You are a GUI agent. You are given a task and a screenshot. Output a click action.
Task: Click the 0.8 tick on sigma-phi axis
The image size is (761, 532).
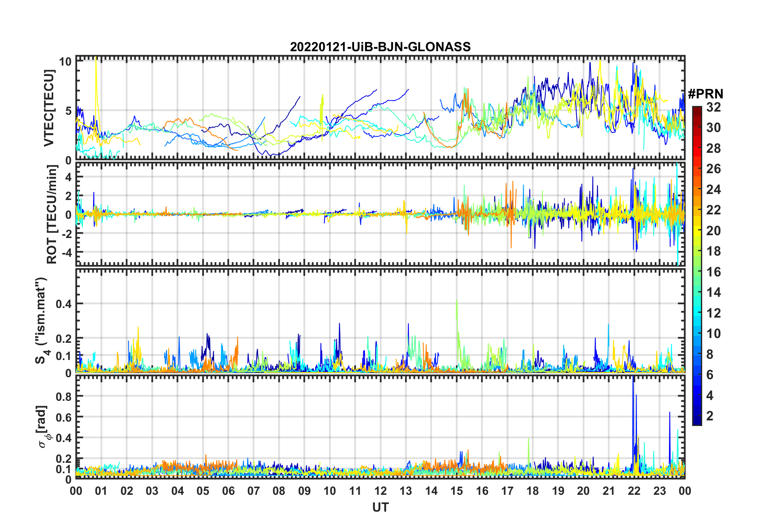pyautogui.click(x=64, y=396)
